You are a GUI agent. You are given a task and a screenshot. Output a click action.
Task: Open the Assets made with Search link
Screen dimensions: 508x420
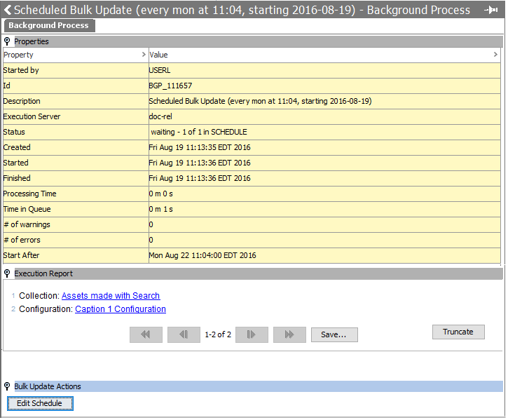[x=111, y=296]
